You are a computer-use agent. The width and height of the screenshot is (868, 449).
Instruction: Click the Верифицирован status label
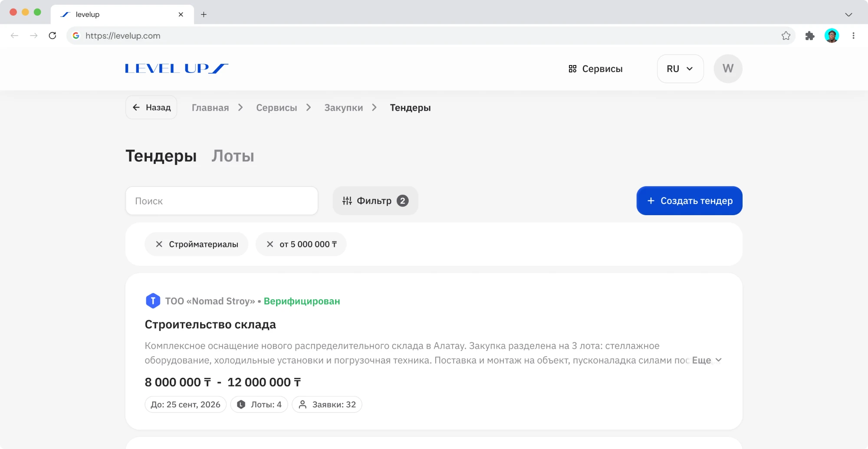point(302,301)
